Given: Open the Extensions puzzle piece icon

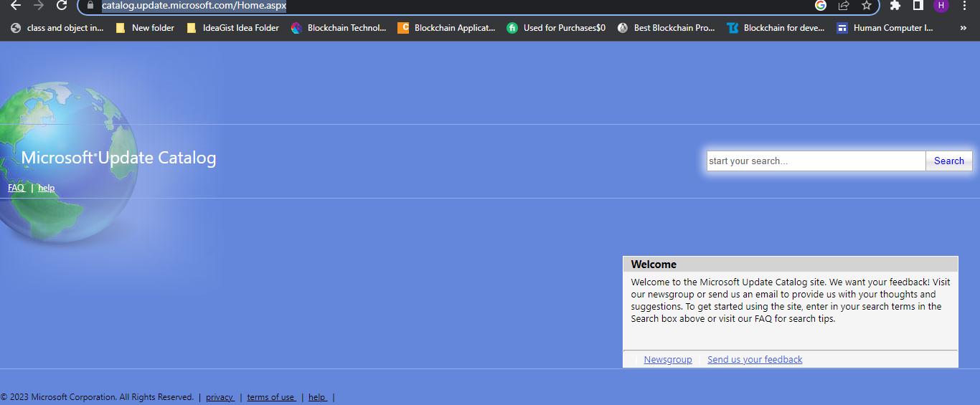Looking at the screenshot, I should click(x=895, y=6).
